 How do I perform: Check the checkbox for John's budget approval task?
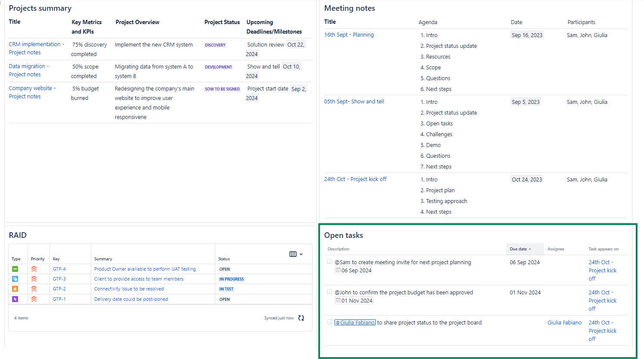coord(329,291)
